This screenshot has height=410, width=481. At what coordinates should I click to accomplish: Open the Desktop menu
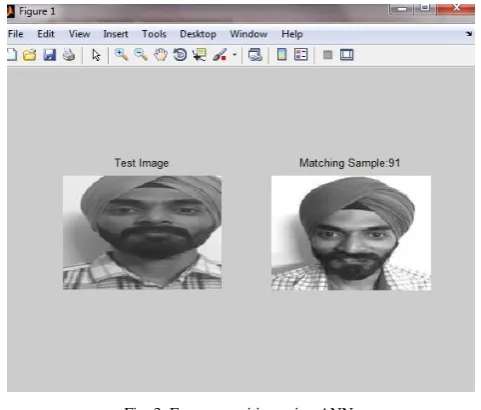(x=198, y=34)
